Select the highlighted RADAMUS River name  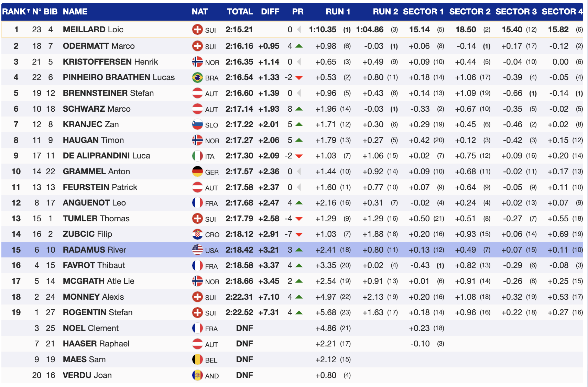[x=94, y=250]
